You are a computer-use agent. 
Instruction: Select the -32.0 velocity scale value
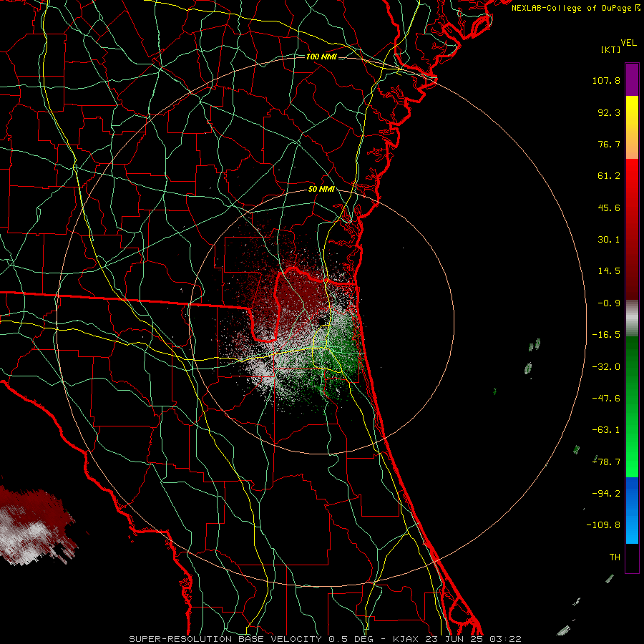(606, 367)
